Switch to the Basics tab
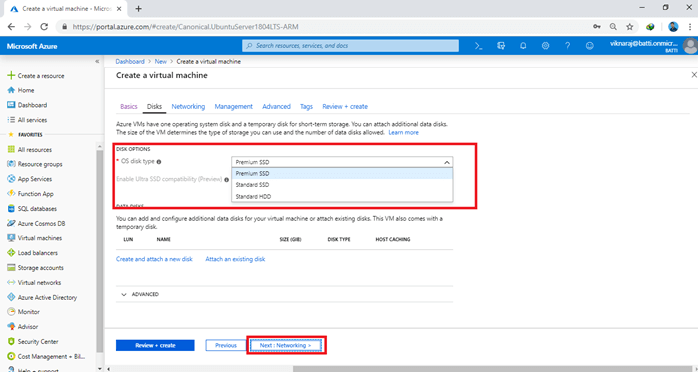 click(129, 107)
